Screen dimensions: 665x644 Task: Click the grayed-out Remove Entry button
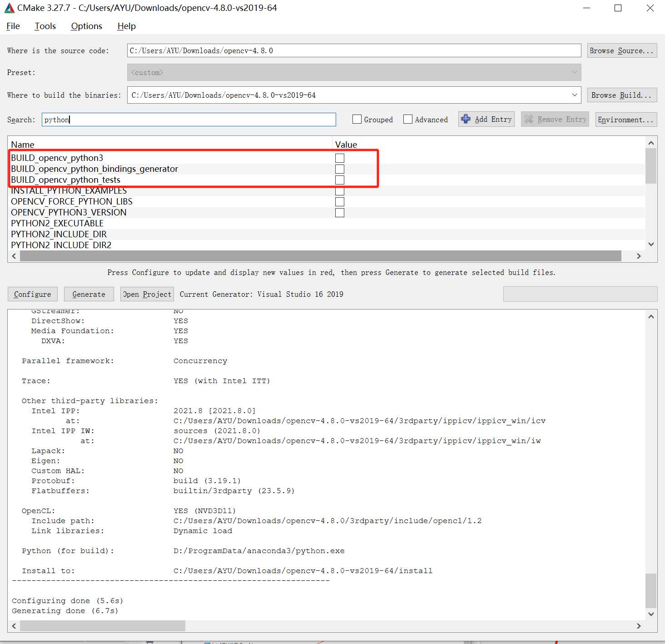coord(555,119)
